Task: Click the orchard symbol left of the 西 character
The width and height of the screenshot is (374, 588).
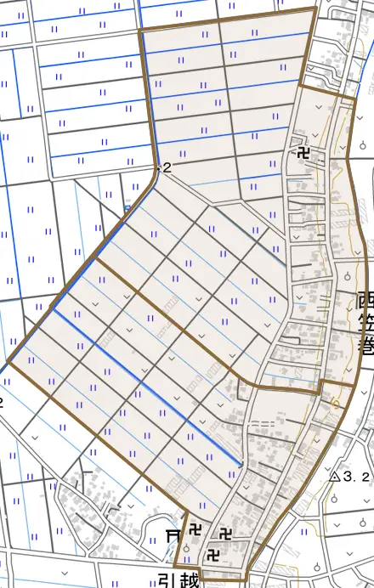Action: (348, 276)
